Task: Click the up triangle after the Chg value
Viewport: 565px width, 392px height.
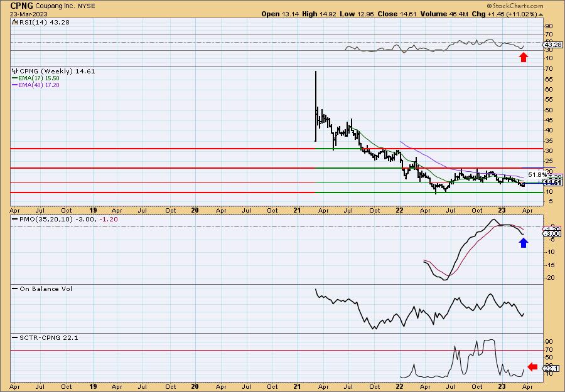Action: [541, 14]
